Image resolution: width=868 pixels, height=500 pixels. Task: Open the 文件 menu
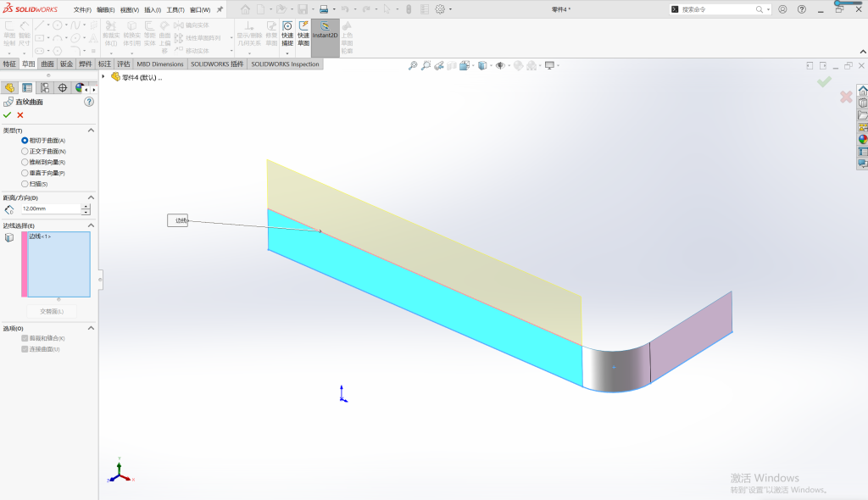[82, 10]
